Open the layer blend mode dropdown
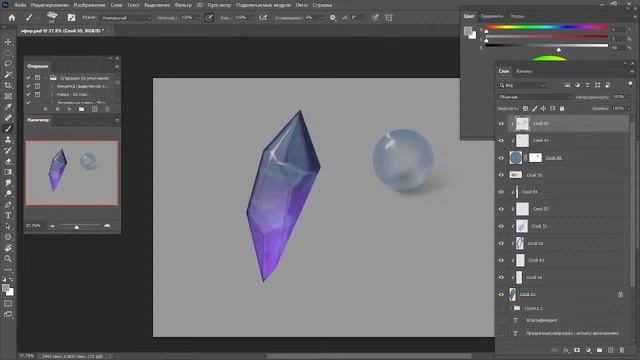This screenshot has height=360, width=640. point(535,97)
